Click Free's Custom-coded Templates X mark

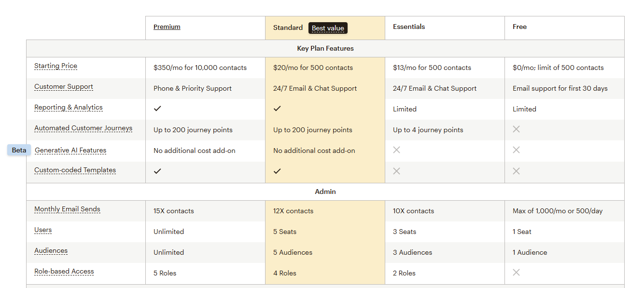coord(516,171)
